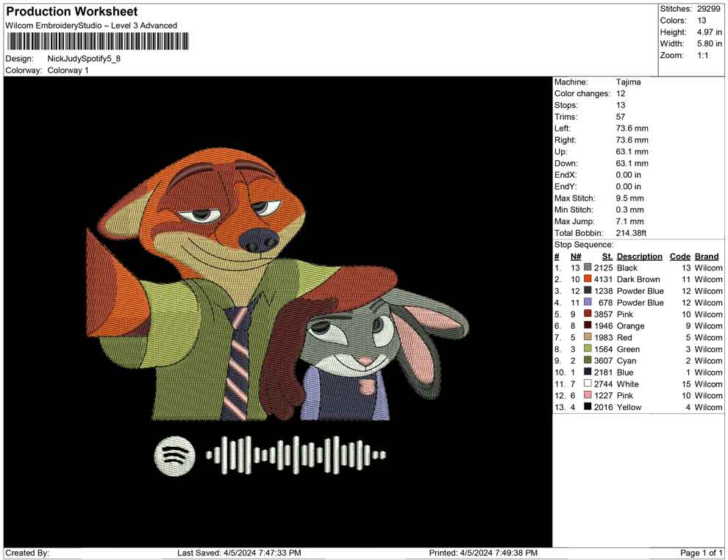Choose the Green swatch in stop 8
The height and width of the screenshot is (560, 728).
point(588,349)
